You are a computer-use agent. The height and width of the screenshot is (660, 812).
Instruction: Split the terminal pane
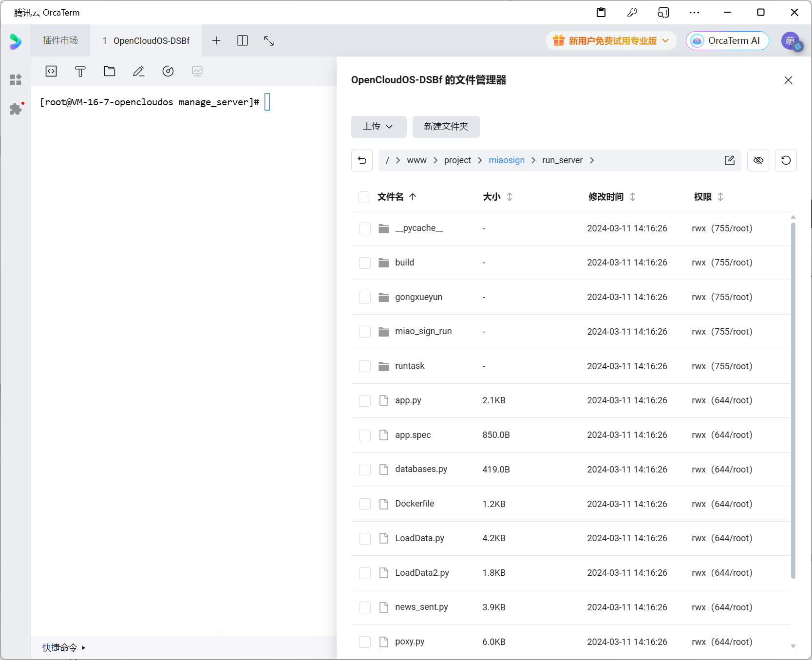click(x=243, y=40)
